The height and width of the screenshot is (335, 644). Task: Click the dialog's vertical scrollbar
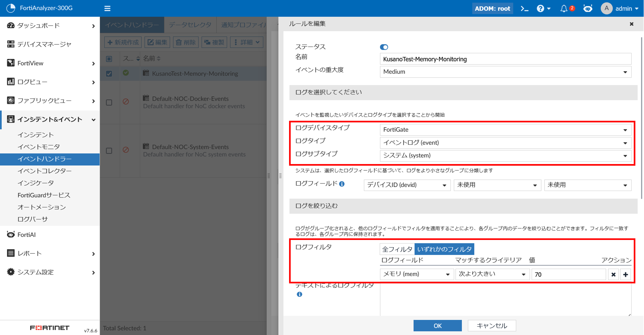641,117
